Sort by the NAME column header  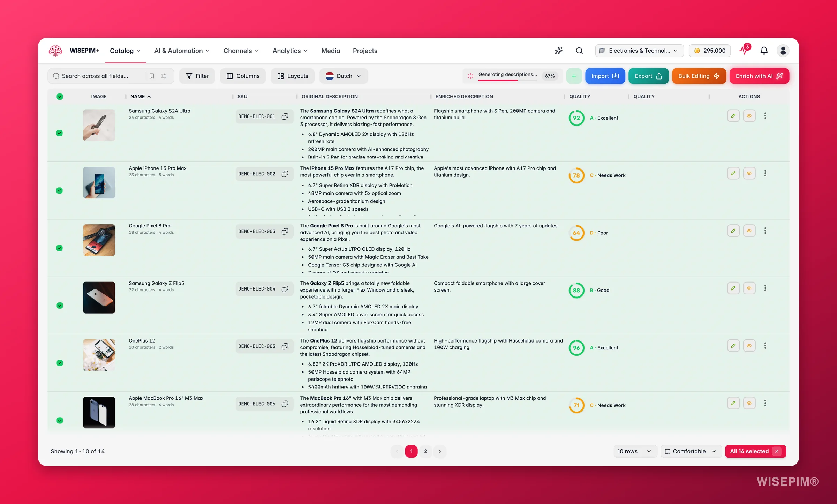click(x=140, y=97)
